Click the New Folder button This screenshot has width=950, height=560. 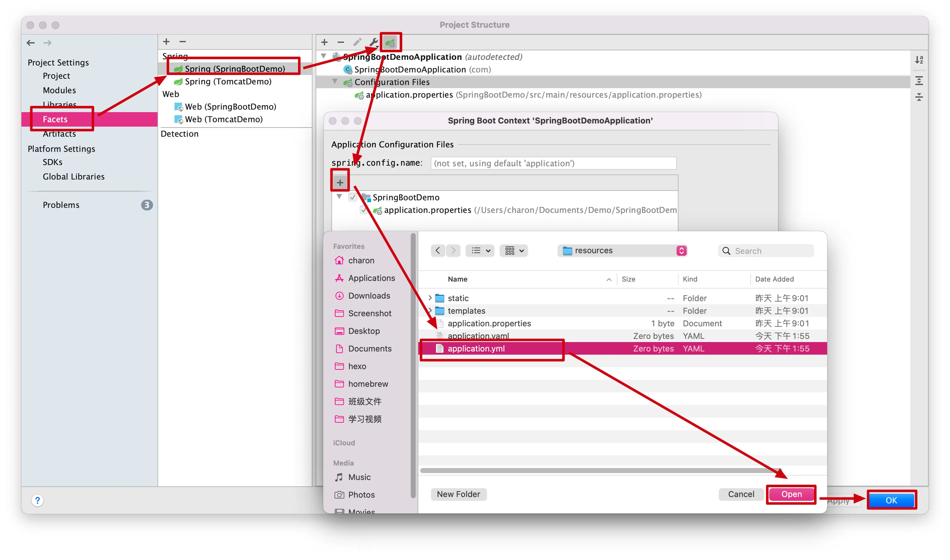(458, 494)
